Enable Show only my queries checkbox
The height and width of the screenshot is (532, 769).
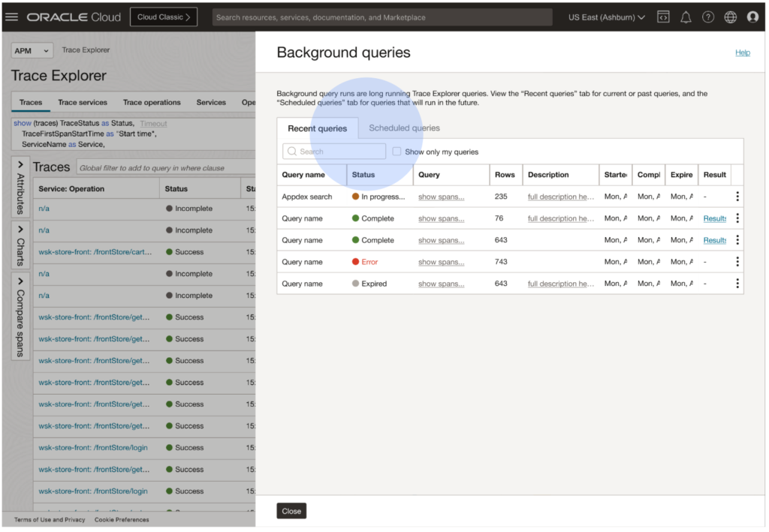click(x=397, y=152)
